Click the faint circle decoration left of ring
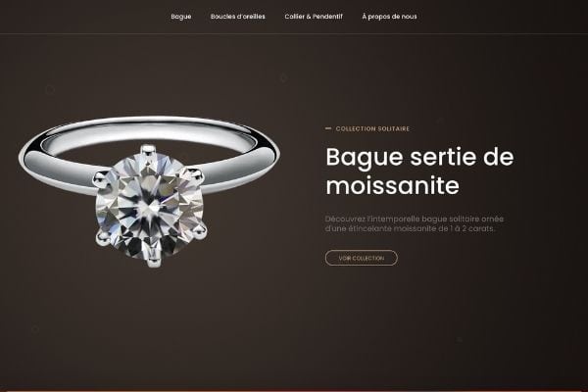Image resolution: width=588 pixels, height=392 pixels. (50, 89)
